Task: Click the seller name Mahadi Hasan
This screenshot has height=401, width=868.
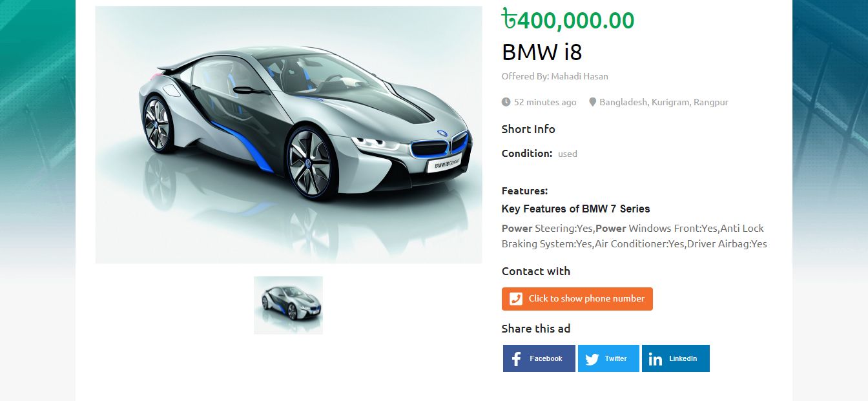Action: 579,76
